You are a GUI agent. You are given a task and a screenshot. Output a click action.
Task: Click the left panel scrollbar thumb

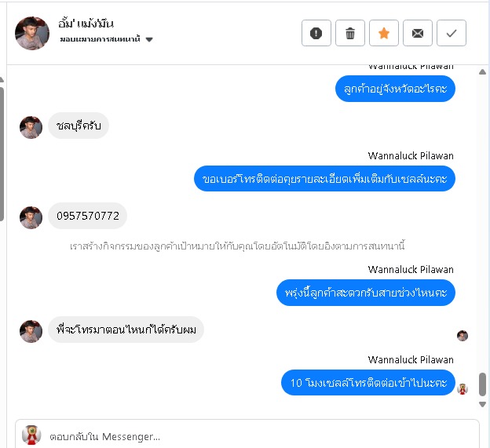(x=2, y=154)
